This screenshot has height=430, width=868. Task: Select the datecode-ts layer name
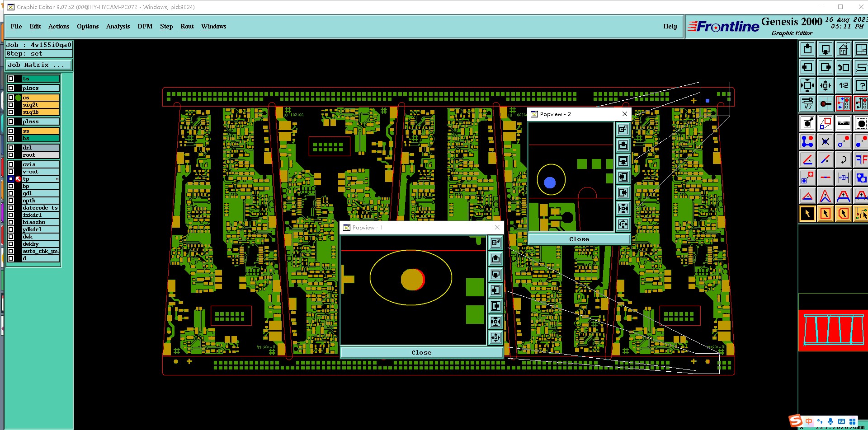[41, 208]
